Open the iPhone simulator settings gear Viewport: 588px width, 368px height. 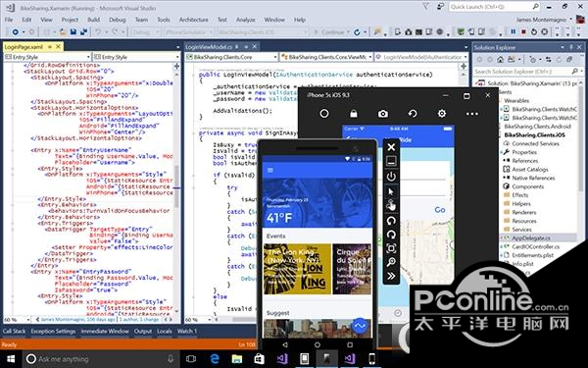[x=442, y=114]
